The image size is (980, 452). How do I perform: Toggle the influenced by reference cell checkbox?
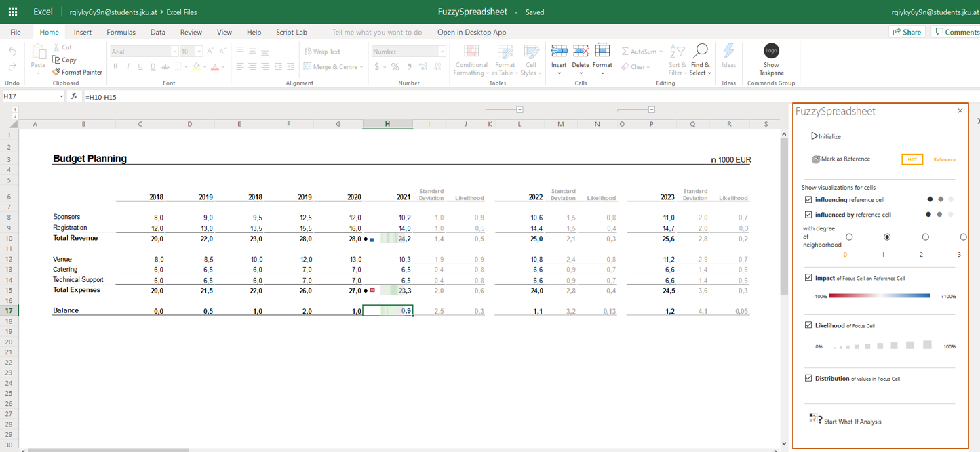[x=808, y=214]
